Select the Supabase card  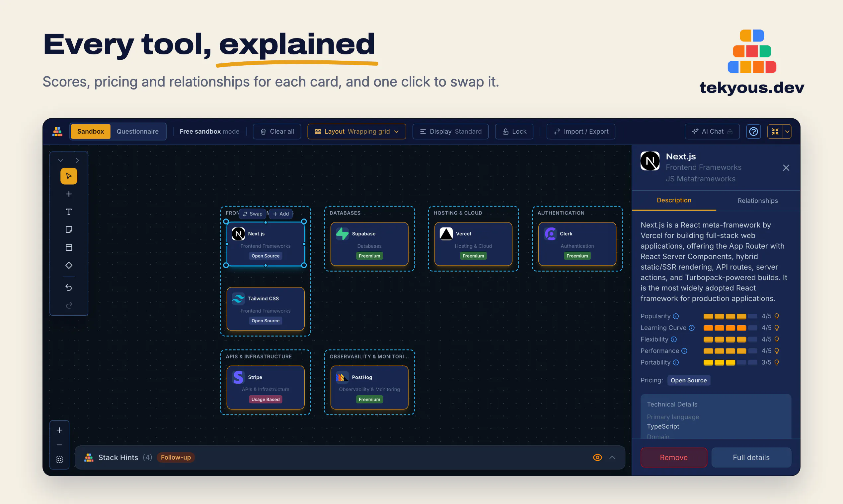(x=369, y=244)
